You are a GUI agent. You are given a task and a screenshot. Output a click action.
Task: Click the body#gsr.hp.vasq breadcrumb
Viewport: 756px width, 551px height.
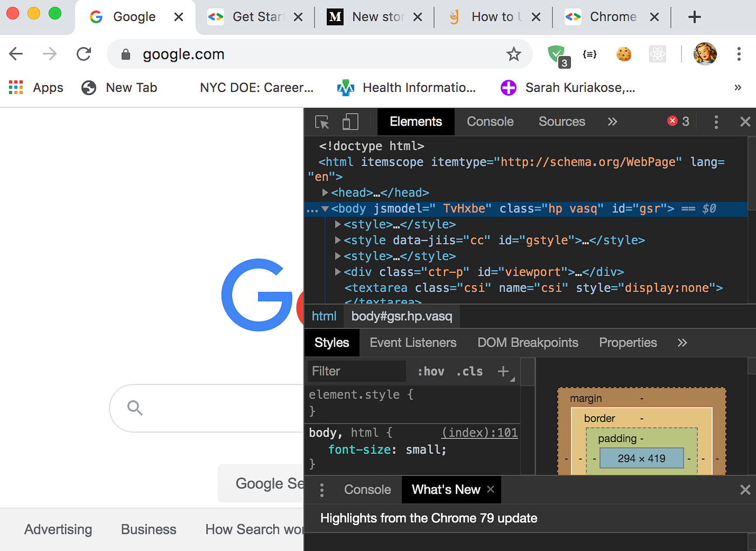pos(402,317)
